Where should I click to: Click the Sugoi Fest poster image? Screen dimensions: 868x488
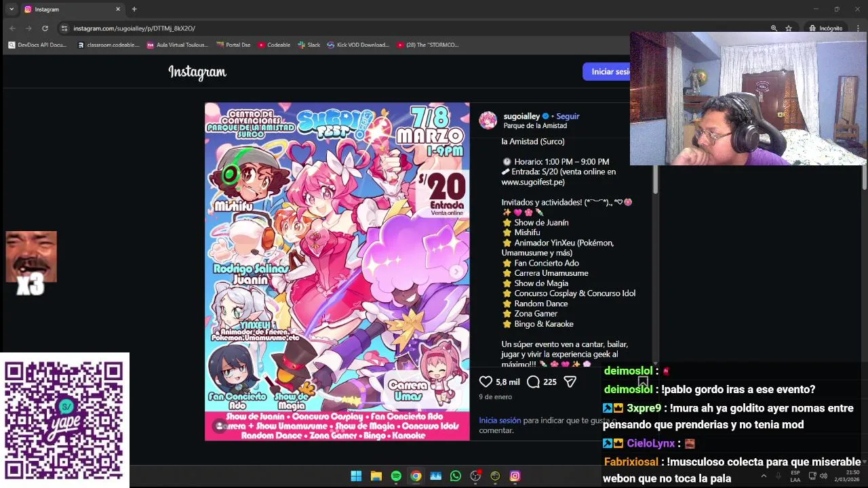click(x=337, y=272)
